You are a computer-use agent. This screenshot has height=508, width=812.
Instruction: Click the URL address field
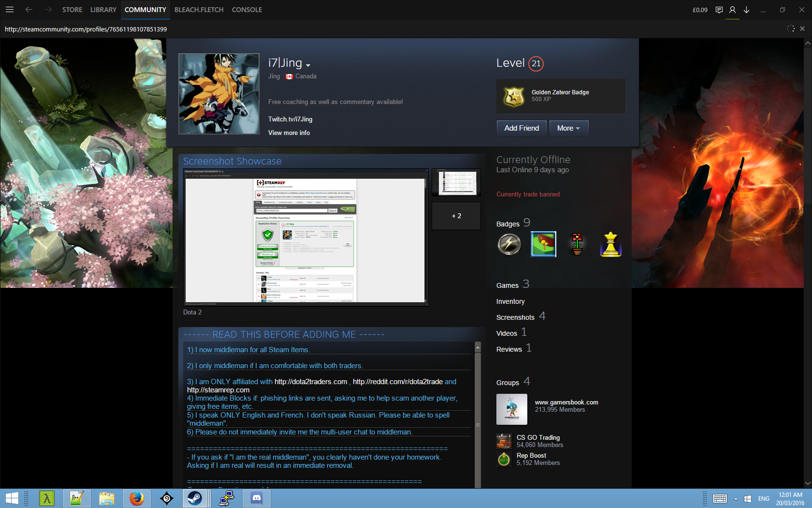coord(193,29)
